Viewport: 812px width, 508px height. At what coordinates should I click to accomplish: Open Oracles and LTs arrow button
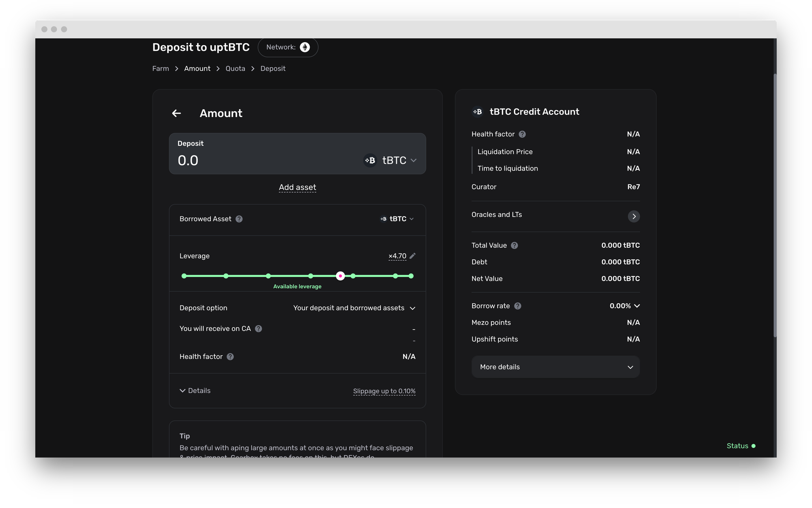coord(633,216)
